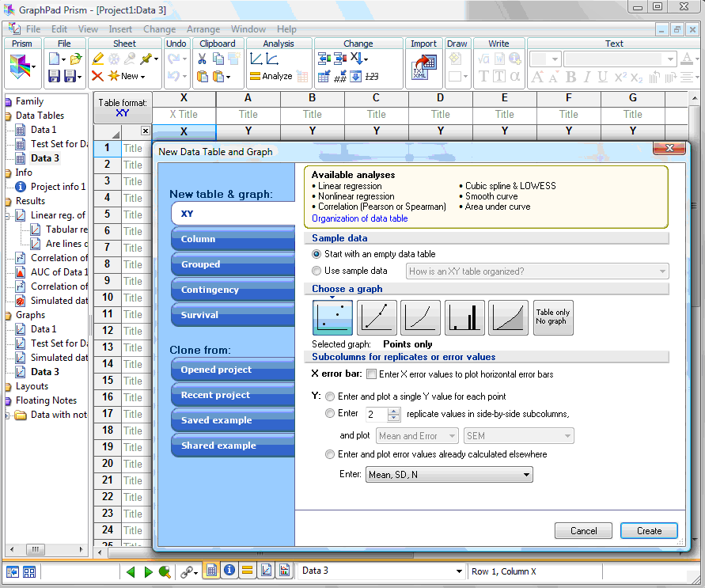Click the yellow highlighter icon in Sheet group
705x588 pixels.
[97, 59]
